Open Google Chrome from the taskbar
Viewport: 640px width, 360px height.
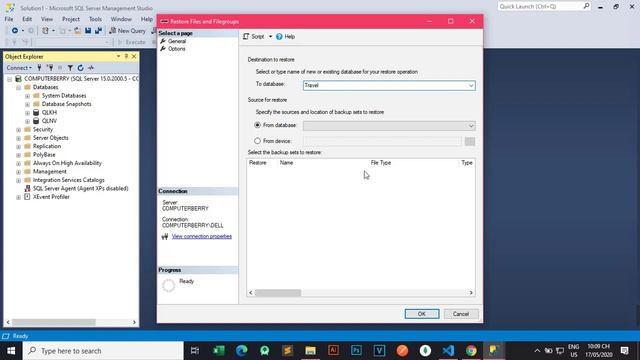pos(471,351)
